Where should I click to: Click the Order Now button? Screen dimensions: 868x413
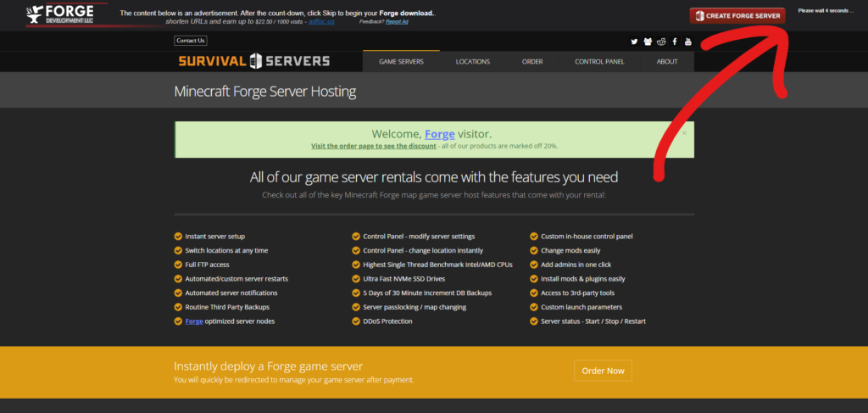(603, 371)
